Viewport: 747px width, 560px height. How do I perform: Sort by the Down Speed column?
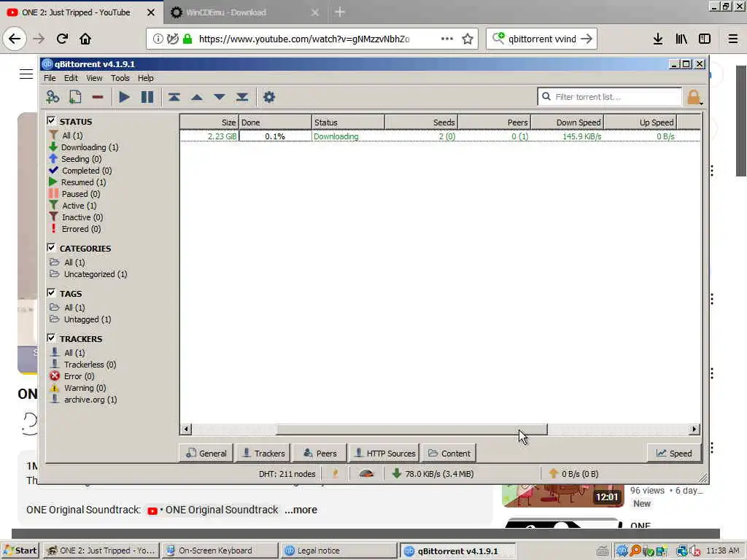click(568, 122)
